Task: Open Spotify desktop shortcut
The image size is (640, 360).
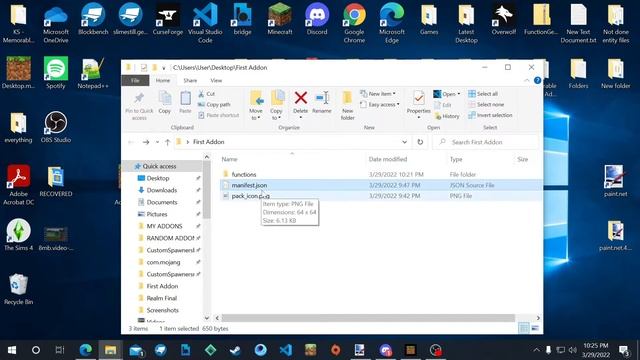Action: (56, 73)
